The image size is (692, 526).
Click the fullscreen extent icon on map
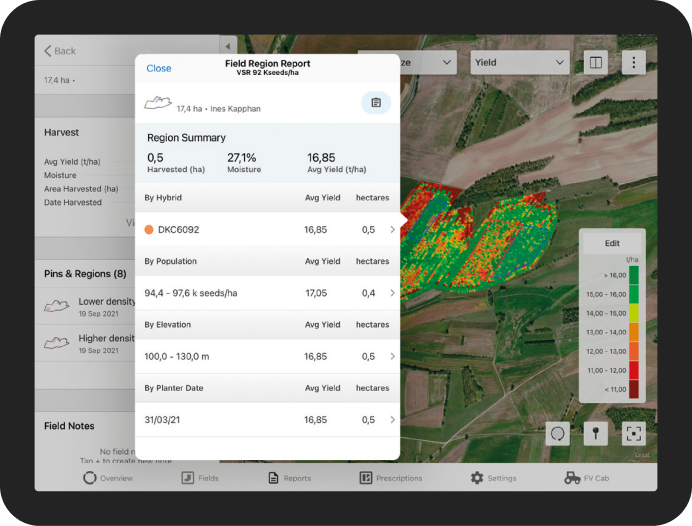[632, 433]
